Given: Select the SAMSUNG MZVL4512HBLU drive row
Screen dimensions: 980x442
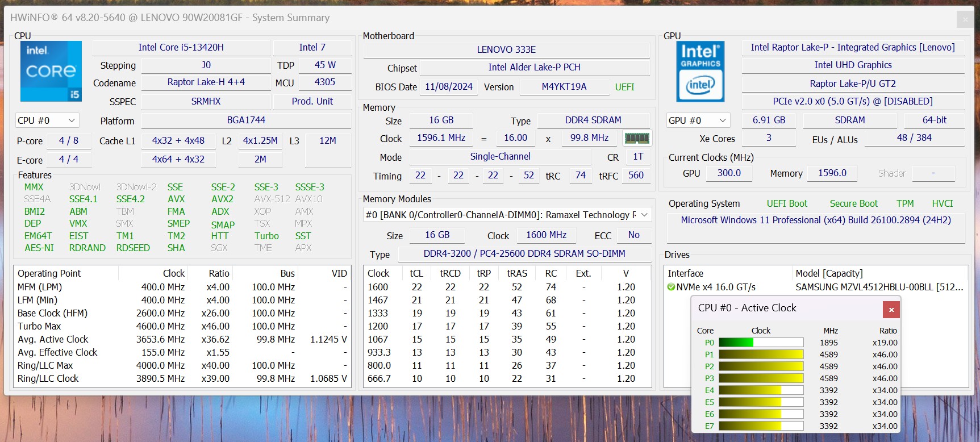Looking at the screenshot, I should coord(878,287).
